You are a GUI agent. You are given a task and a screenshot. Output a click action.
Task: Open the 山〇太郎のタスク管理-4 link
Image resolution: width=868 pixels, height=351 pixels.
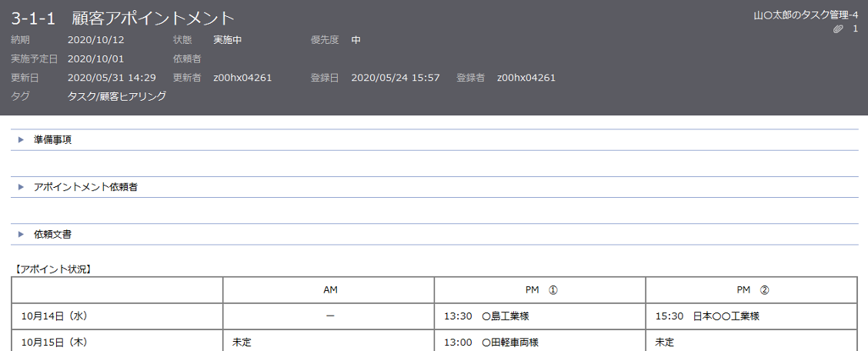[806, 15]
